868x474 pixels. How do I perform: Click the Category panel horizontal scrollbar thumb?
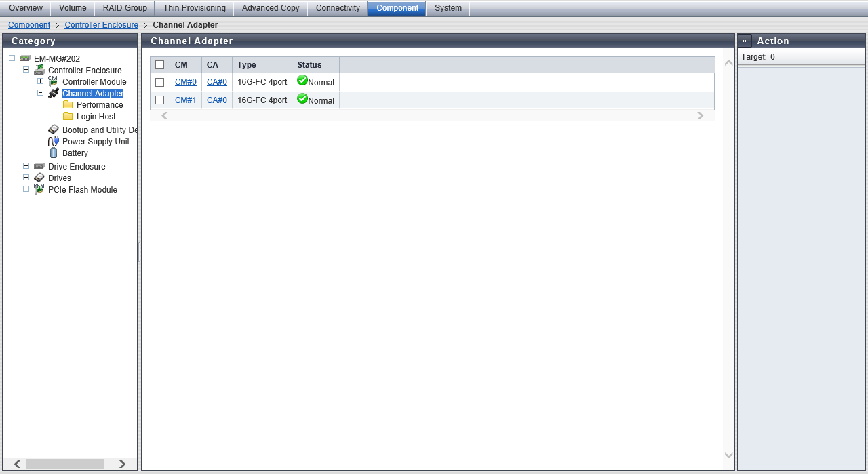pos(64,464)
